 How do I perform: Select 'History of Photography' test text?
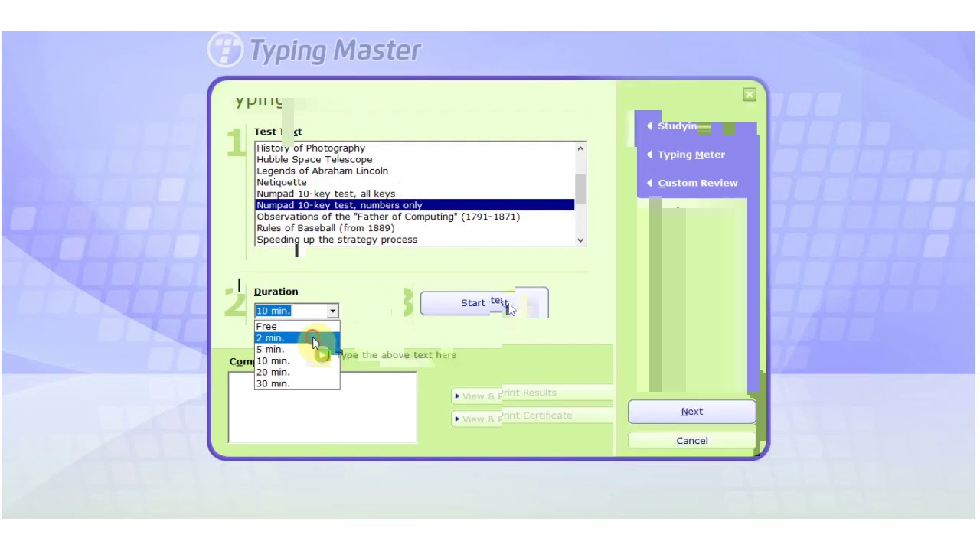click(414, 148)
